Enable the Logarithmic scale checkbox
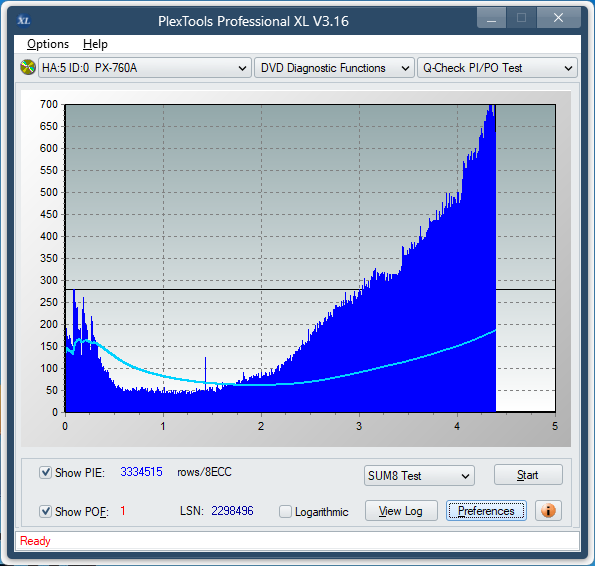595x566 pixels. click(x=285, y=511)
